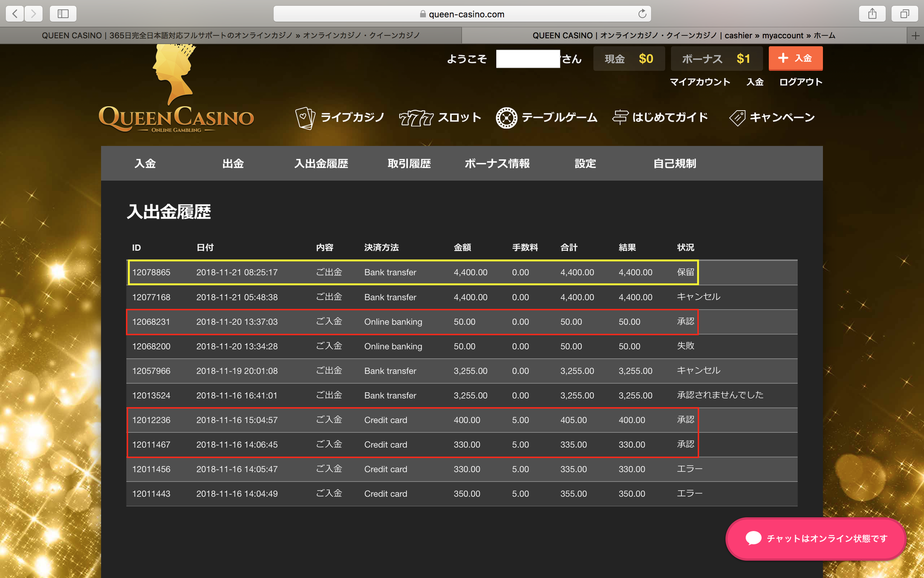
Task: Open the 自己規制 tab
Action: click(675, 163)
